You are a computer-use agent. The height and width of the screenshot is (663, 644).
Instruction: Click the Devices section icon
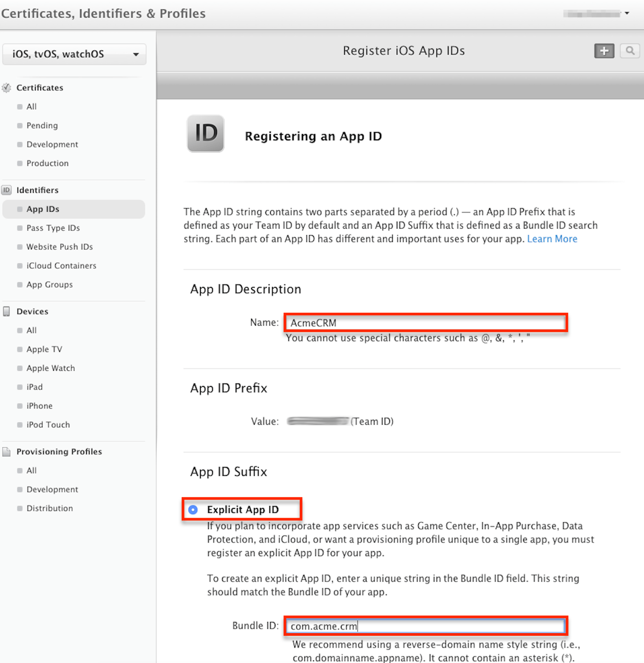7,311
